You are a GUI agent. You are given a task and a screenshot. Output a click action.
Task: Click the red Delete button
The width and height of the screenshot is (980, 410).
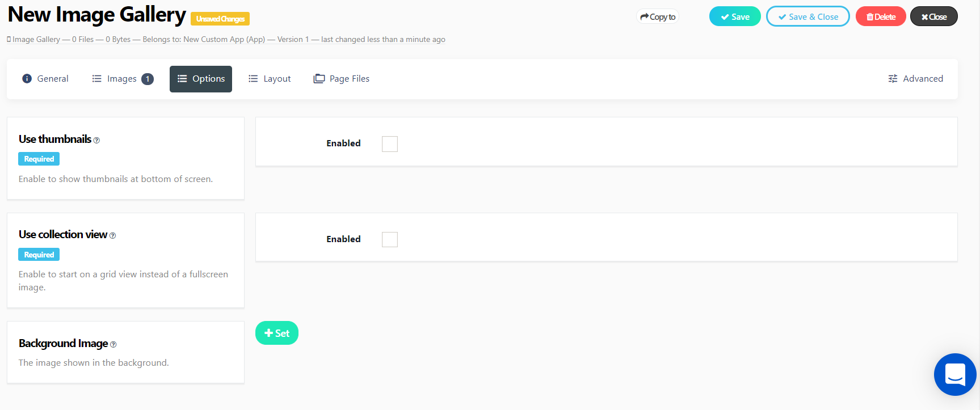coord(881,17)
